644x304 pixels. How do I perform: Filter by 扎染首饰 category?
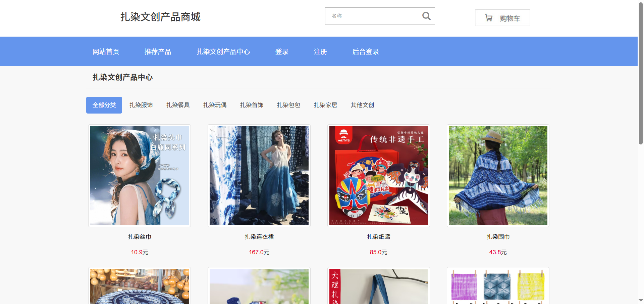252,105
